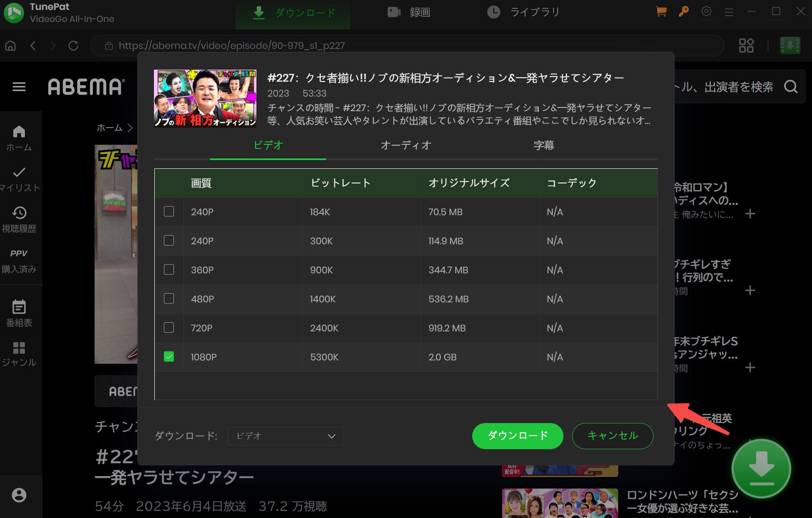Image resolution: width=812 pixels, height=518 pixels.
Task: Click the key registration icon
Action: click(684, 12)
